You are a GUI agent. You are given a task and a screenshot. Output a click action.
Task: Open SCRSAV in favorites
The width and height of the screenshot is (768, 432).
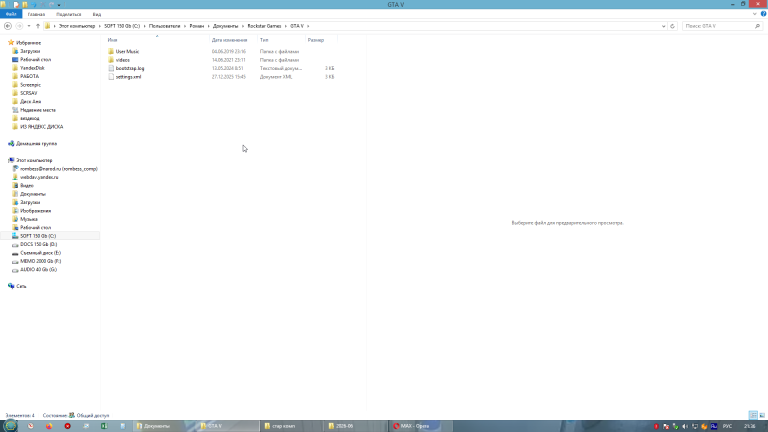(x=28, y=93)
